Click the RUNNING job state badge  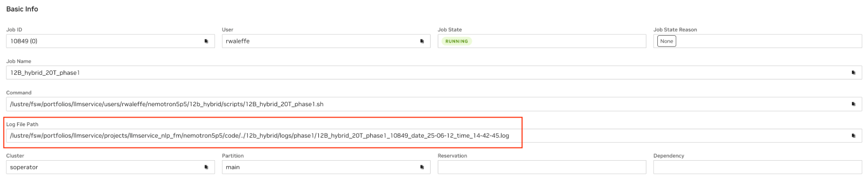point(456,41)
